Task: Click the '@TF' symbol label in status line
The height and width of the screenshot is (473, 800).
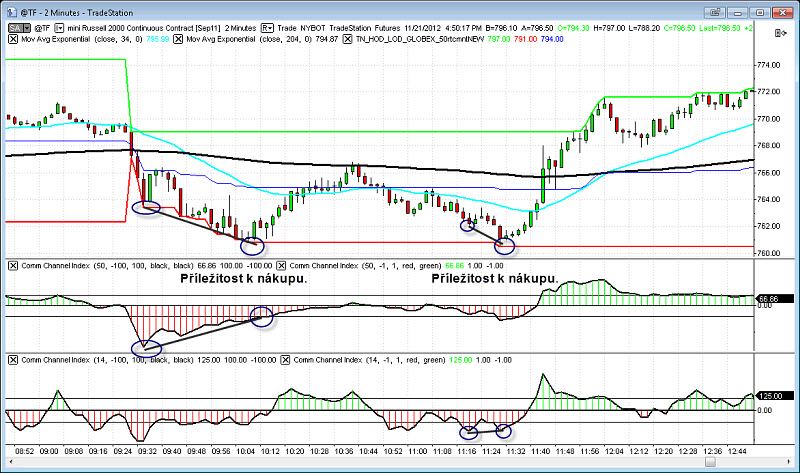Action: pyautogui.click(x=42, y=28)
